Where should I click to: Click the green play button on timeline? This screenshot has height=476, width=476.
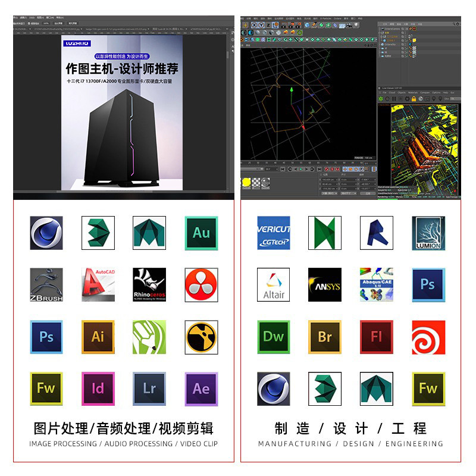pyautogui.click(x=301, y=169)
